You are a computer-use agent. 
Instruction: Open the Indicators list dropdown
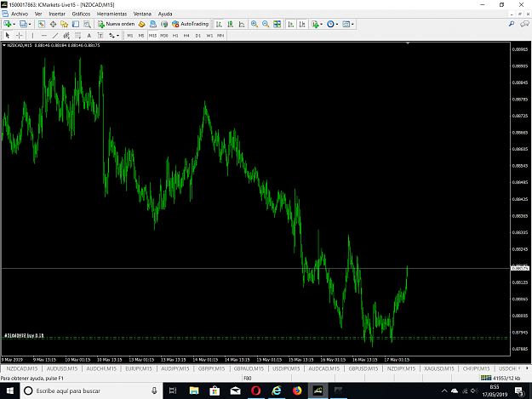pos(317,24)
